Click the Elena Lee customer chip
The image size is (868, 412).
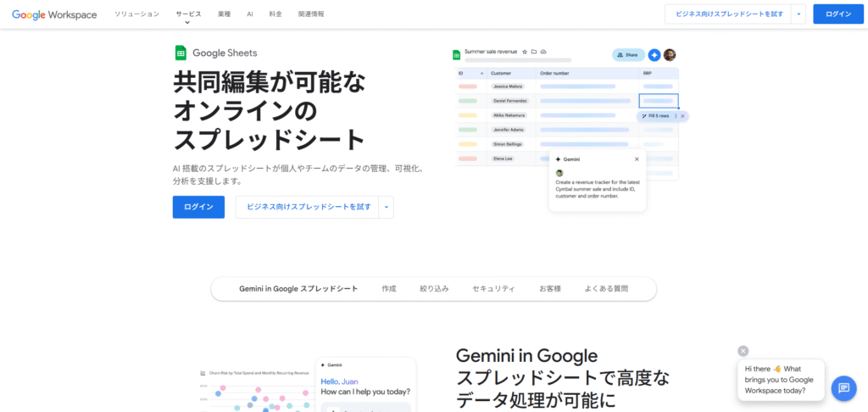pyautogui.click(x=503, y=159)
